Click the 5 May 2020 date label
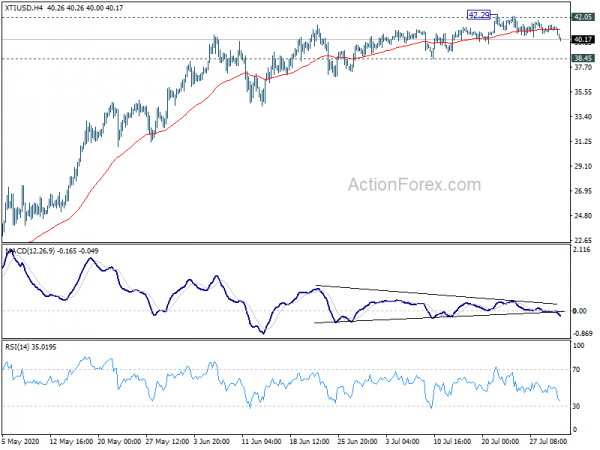The image size is (600, 450). click(20, 441)
